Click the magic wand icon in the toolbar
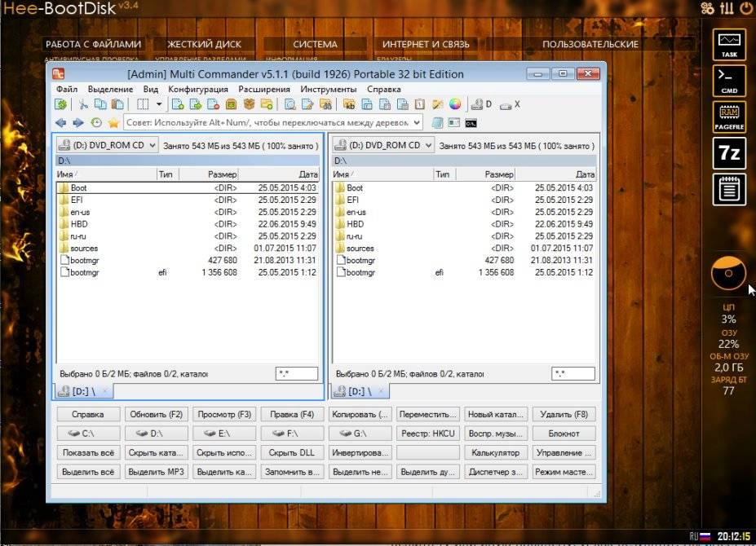 pyautogui.click(x=437, y=104)
